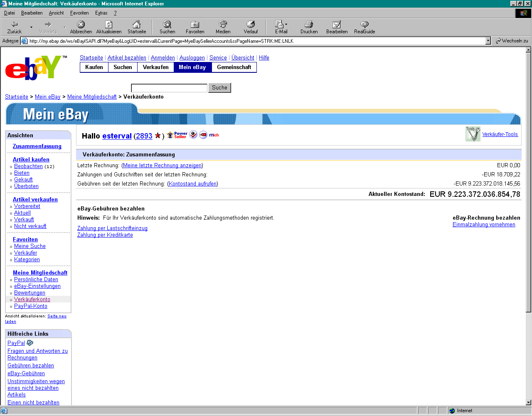The width and height of the screenshot is (532, 416).
Task: Click the red feedback star icon
Action: pyautogui.click(x=158, y=136)
